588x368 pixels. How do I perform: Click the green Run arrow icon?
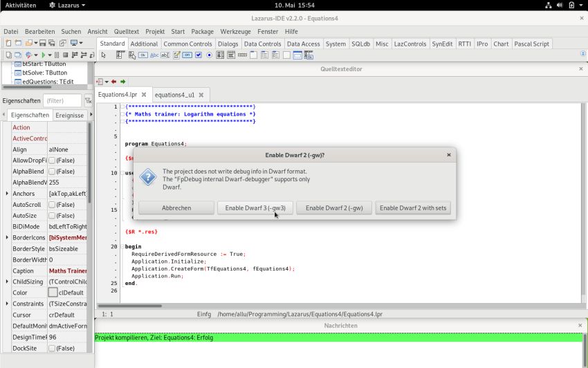44,55
